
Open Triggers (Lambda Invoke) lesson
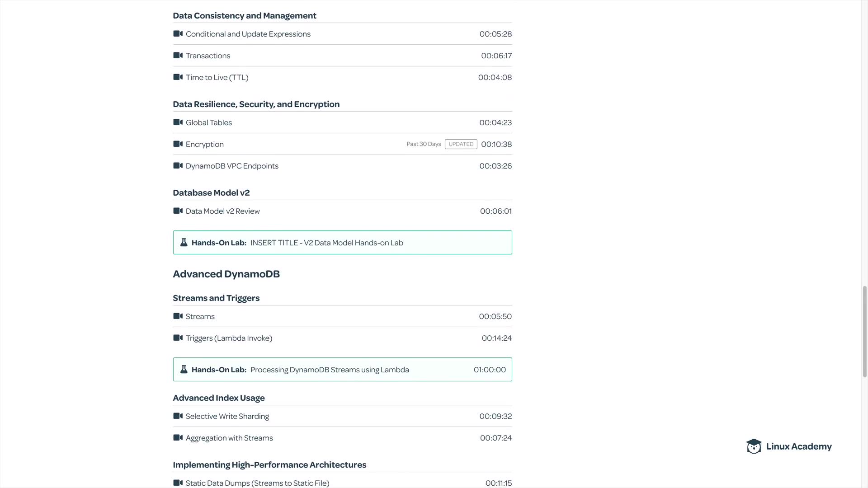(229, 338)
